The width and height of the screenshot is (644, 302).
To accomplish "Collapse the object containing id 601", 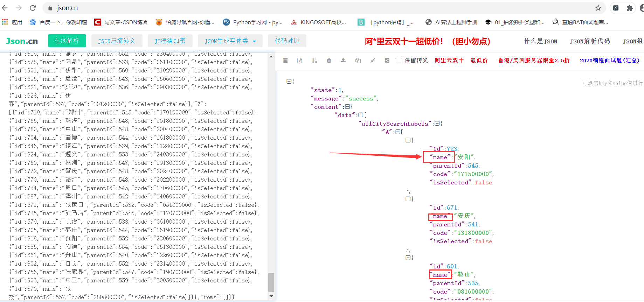I will coord(408,258).
